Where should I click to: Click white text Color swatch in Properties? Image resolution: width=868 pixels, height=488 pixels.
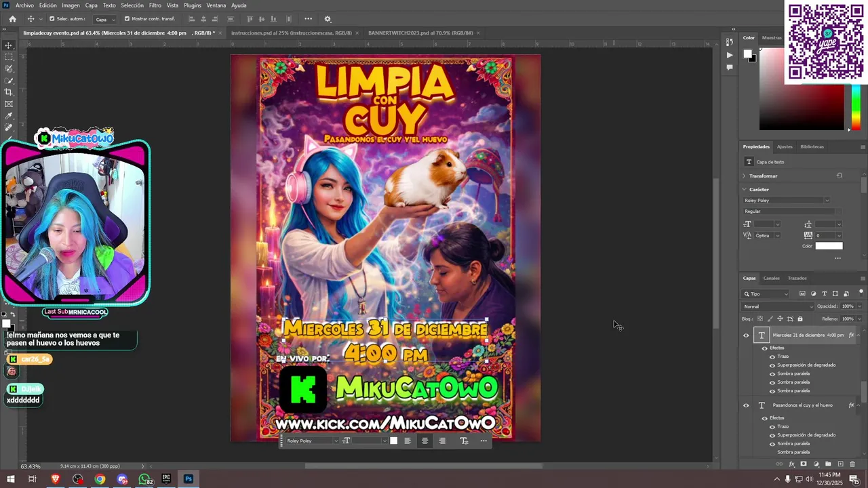829,246
